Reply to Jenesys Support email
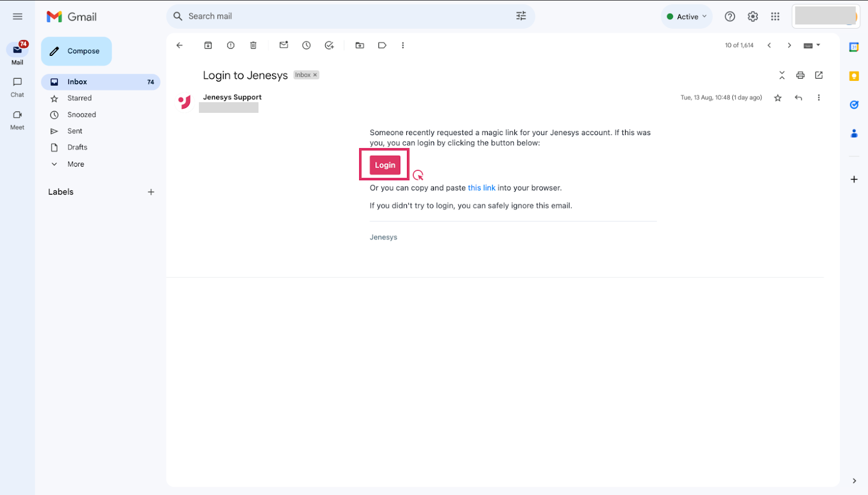The height and width of the screenshot is (495, 868). click(x=798, y=98)
